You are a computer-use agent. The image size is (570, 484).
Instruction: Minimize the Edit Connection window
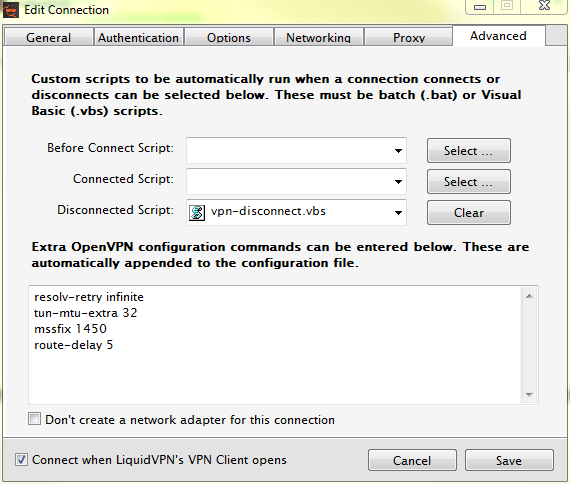480,7
